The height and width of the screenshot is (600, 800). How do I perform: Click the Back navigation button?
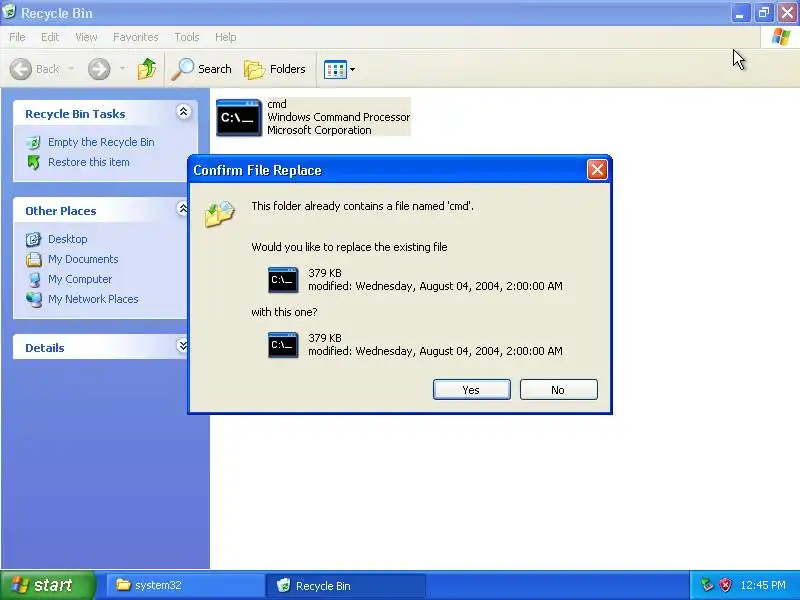click(x=35, y=69)
